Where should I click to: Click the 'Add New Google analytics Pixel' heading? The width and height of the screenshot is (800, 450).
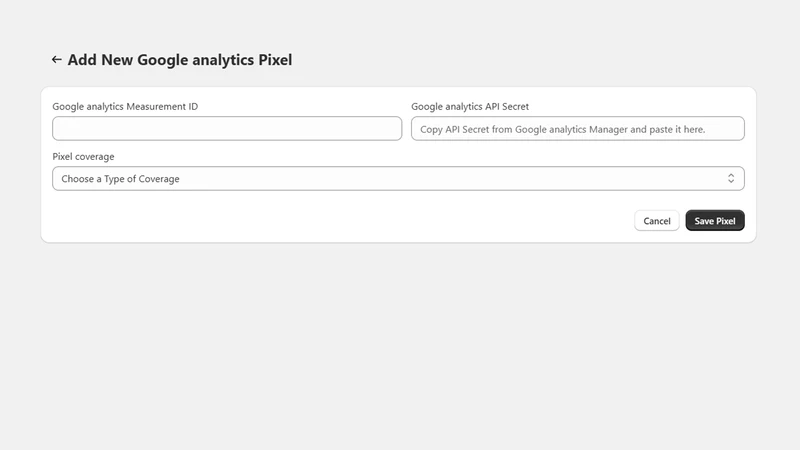click(x=180, y=60)
